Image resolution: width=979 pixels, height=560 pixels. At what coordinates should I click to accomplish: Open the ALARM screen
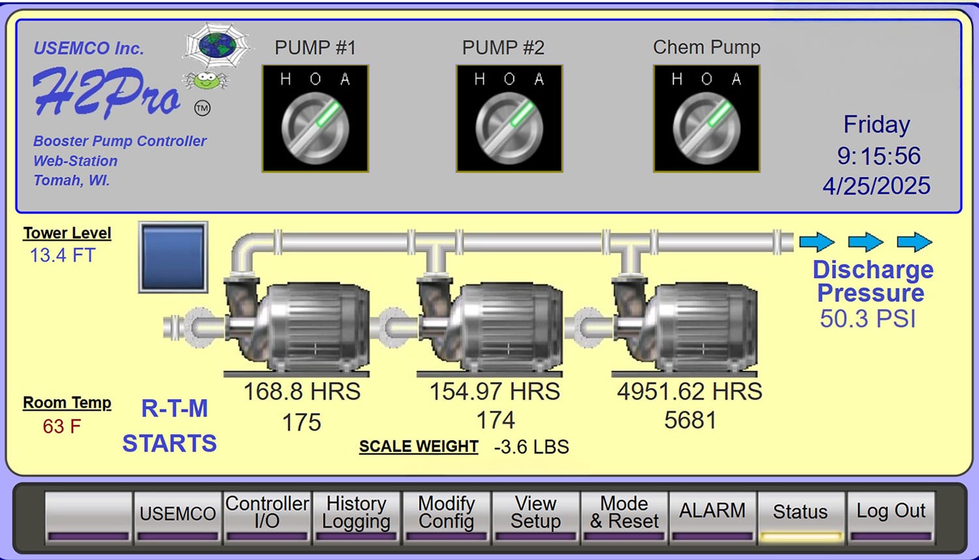point(712,518)
